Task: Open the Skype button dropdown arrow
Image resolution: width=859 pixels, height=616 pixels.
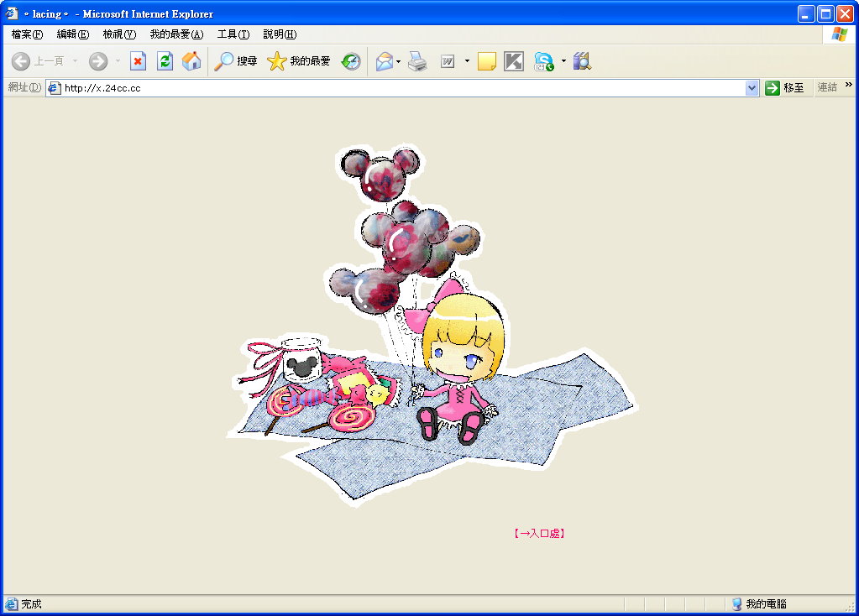Action: 563,61
